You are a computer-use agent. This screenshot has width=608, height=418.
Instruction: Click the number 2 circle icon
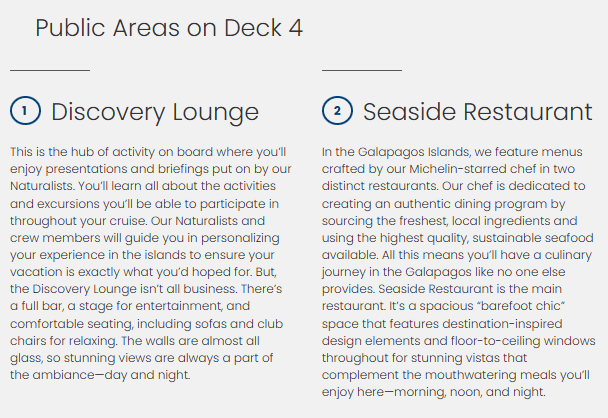coord(337,111)
